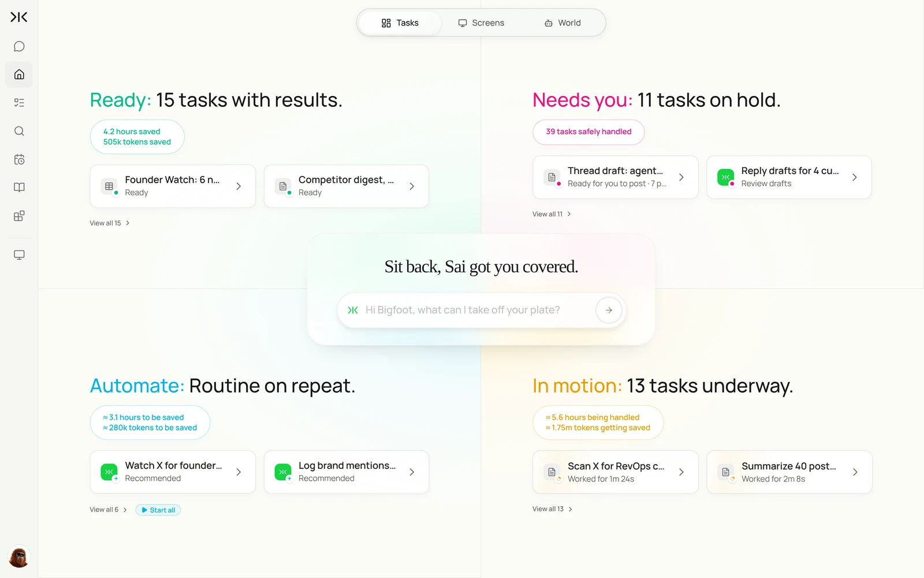
Task: Expand the Competitor digest card chevron
Action: point(412,186)
